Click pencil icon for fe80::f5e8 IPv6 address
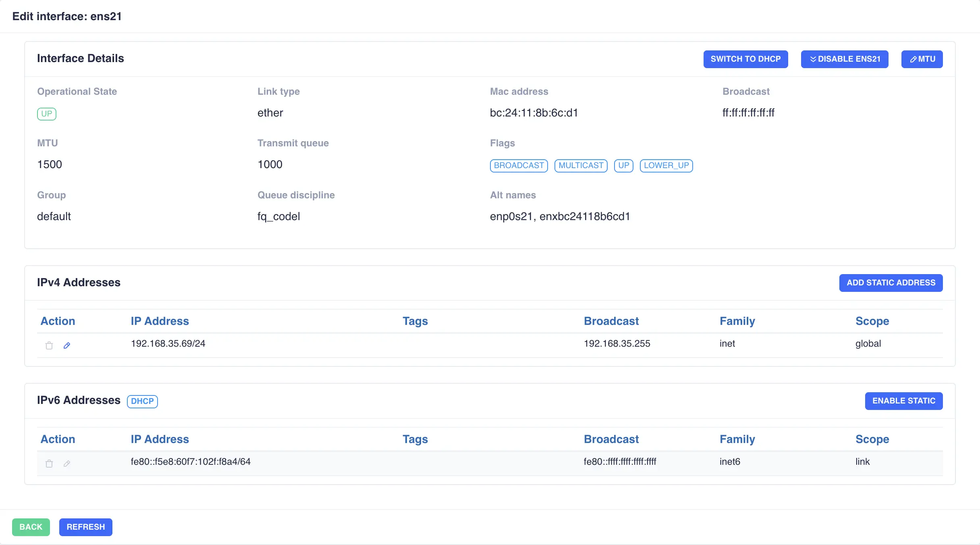The height and width of the screenshot is (545, 980). [67, 464]
